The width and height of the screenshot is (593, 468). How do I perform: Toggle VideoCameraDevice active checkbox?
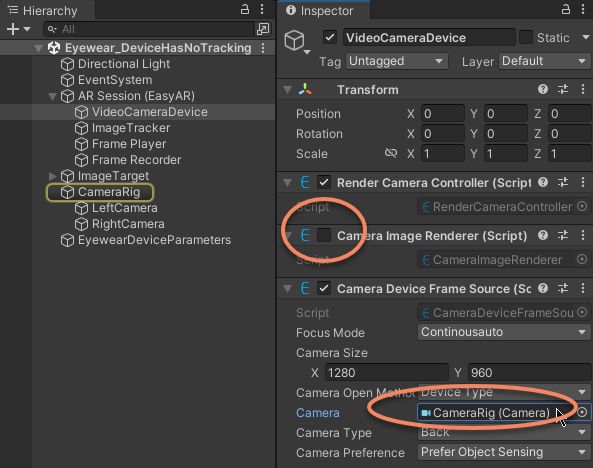pos(330,37)
